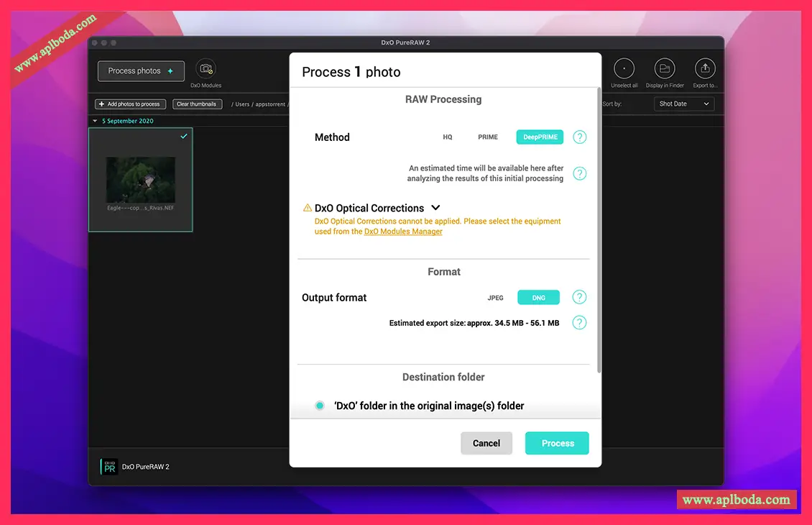Viewport: 812px width, 525px height.
Task: Open help icon beside estimated time note
Action: point(579,173)
